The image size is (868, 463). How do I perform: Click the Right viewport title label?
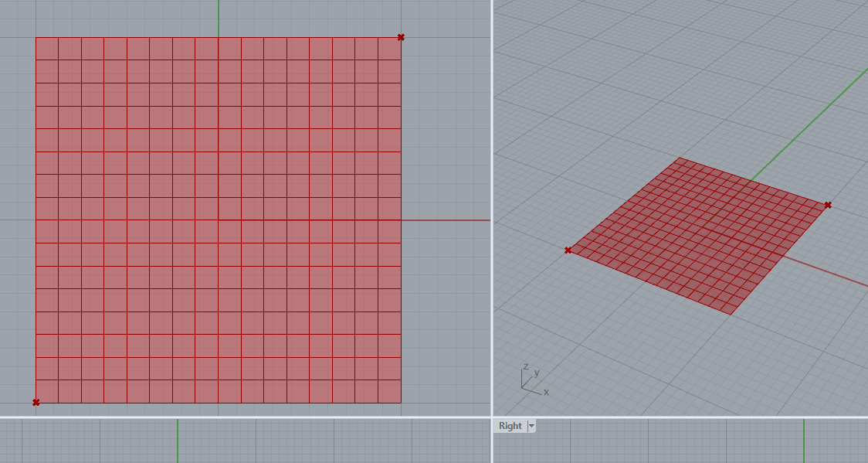pos(510,426)
